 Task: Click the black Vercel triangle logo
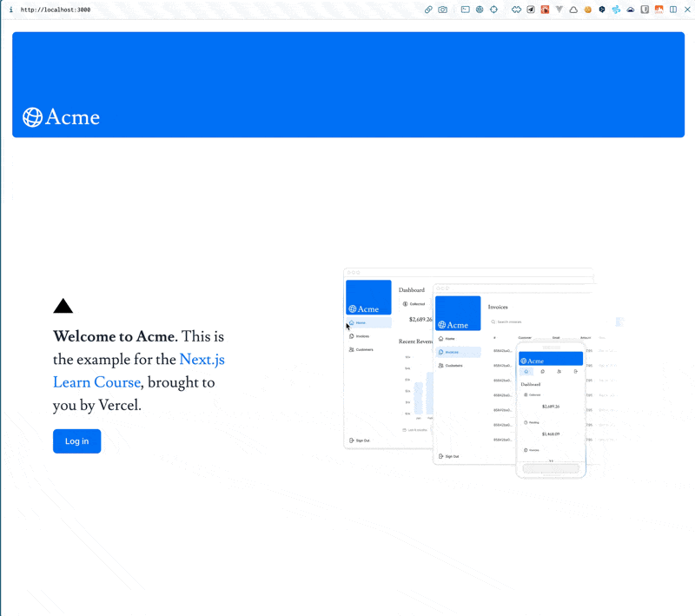(x=63, y=306)
